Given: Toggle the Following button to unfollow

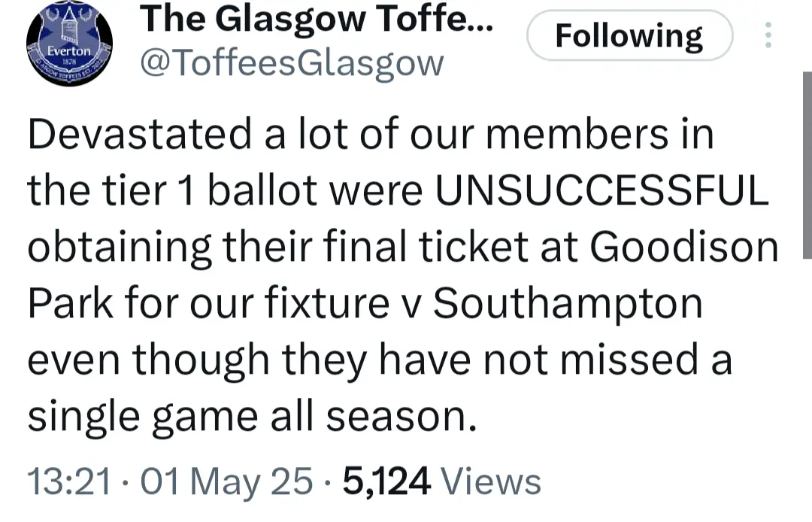Looking at the screenshot, I should 629,35.
